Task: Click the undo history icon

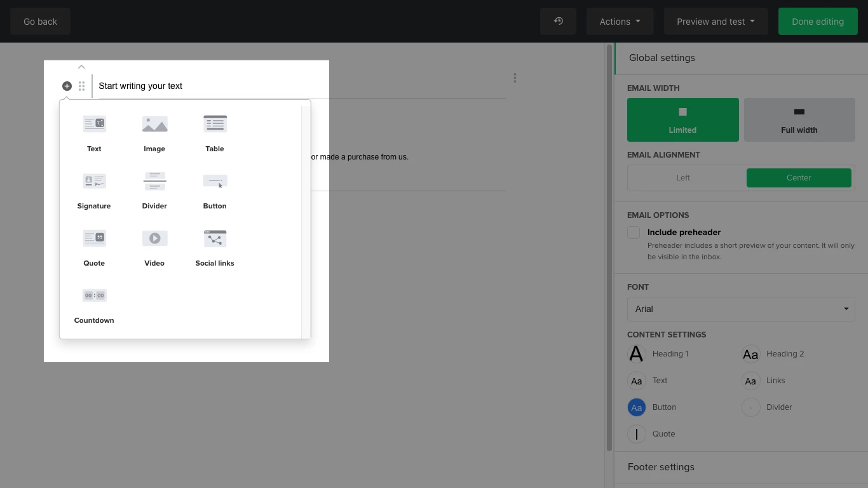Action: coord(558,22)
